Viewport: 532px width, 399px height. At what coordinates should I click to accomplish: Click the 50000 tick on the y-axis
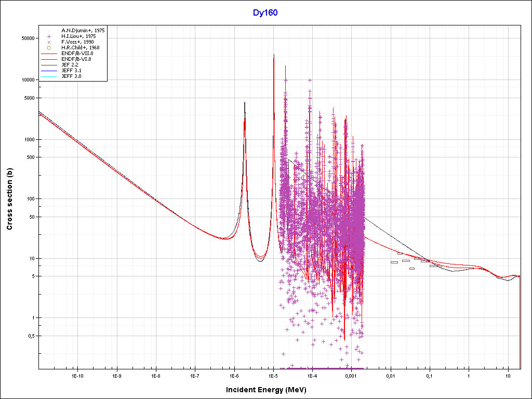(26, 38)
